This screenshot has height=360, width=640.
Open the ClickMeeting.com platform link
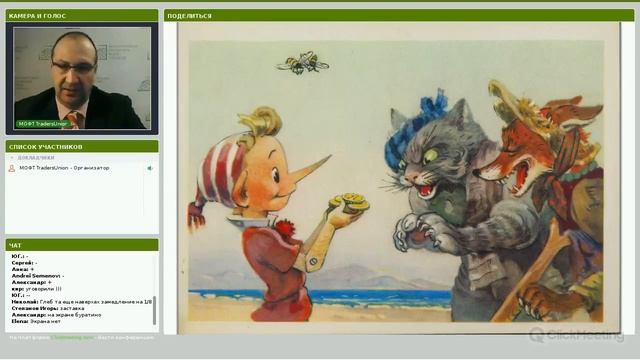[72, 338]
